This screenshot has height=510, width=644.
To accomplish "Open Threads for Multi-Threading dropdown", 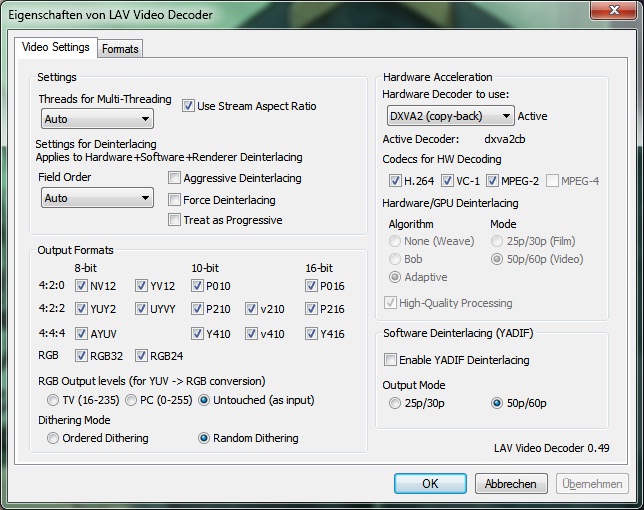I will click(x=97, y=119).
